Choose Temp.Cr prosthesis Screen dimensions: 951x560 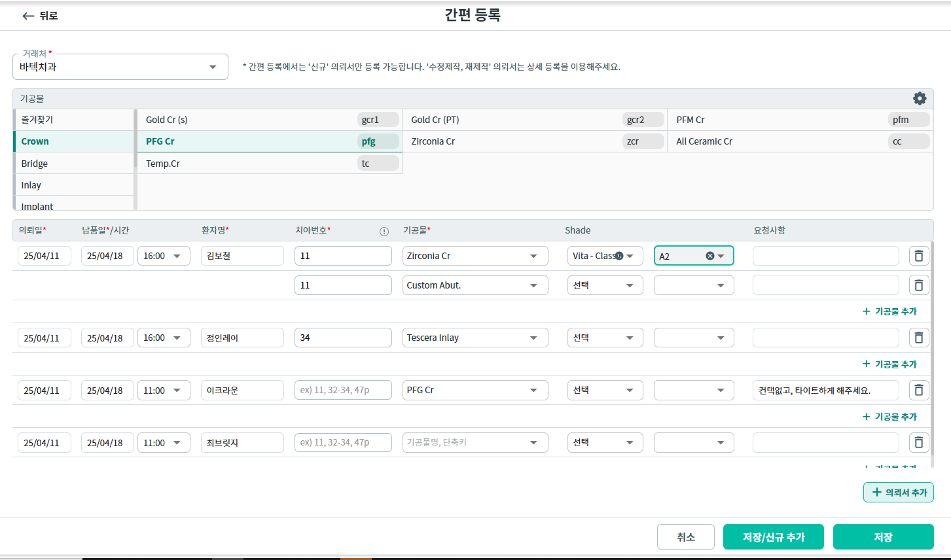[270, 164]
